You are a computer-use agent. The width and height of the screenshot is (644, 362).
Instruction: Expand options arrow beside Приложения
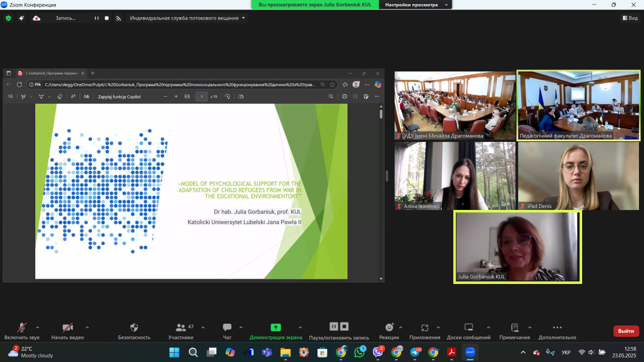pyautogui.click(x=438, y=327)
